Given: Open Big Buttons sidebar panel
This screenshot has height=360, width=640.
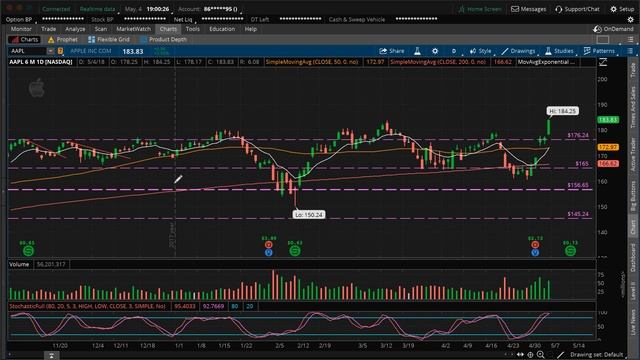Looking at the screenshot, I should [633, 196].
